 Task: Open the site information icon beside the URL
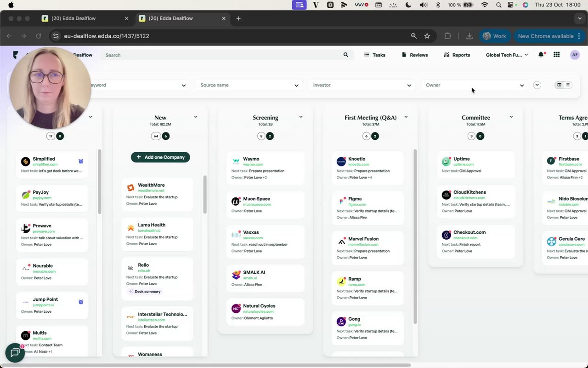pos(56,36)
